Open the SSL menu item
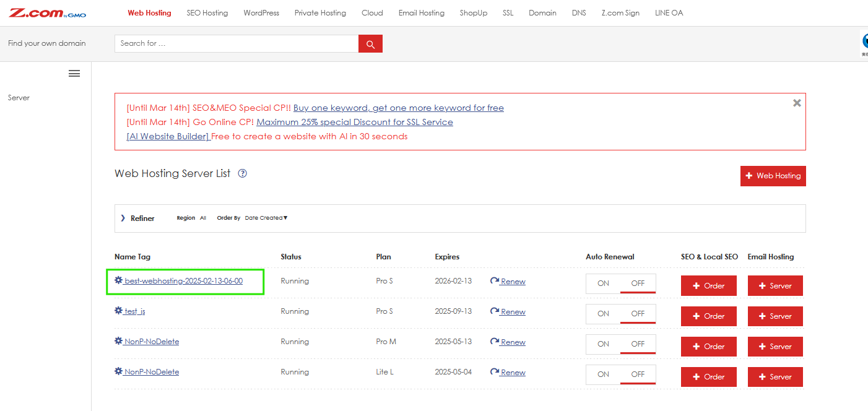 click(508, 13)
